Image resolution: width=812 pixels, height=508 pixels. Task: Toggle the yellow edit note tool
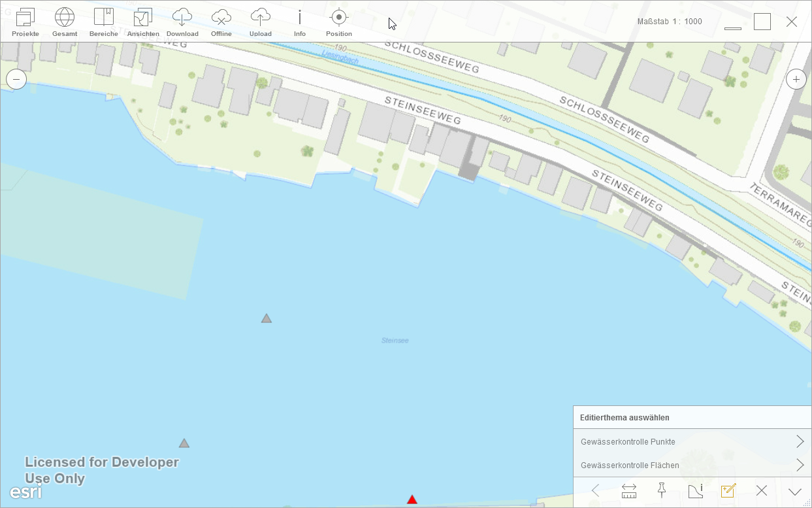728,491
